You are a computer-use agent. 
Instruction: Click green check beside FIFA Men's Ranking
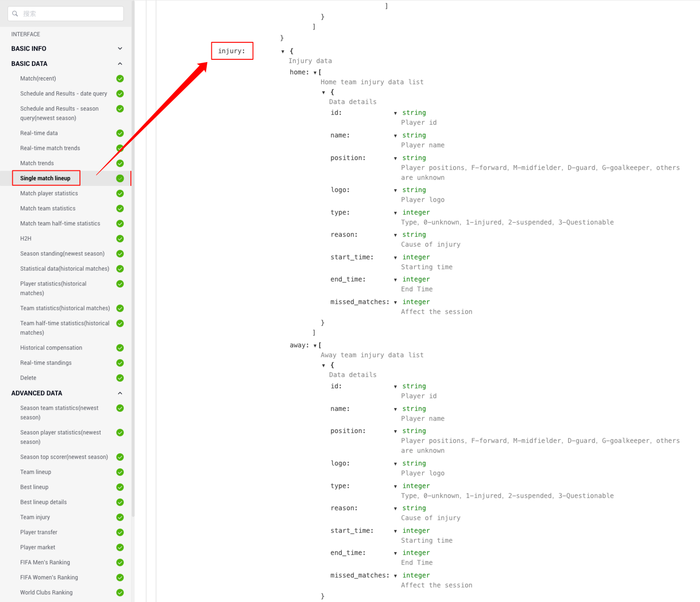(x=120, y=562)
